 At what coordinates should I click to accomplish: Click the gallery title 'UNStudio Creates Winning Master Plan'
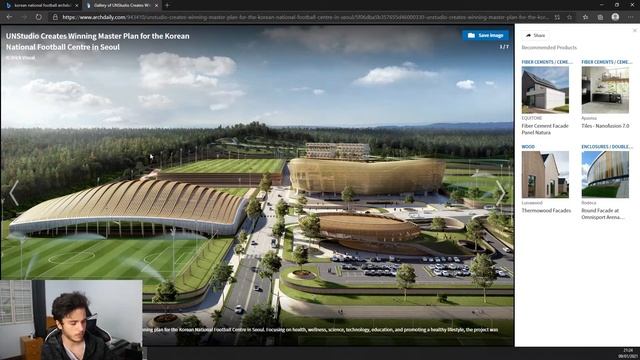[x=98, y=41]
